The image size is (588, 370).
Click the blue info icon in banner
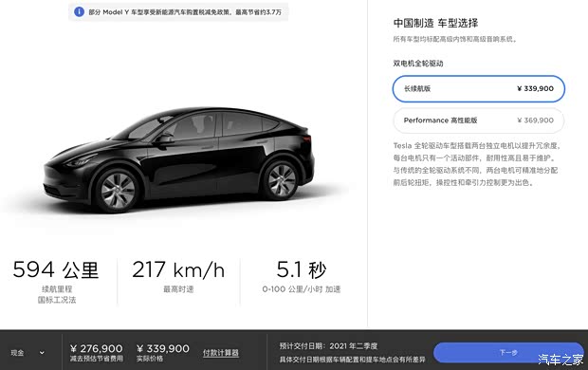[x=79, y=12]
